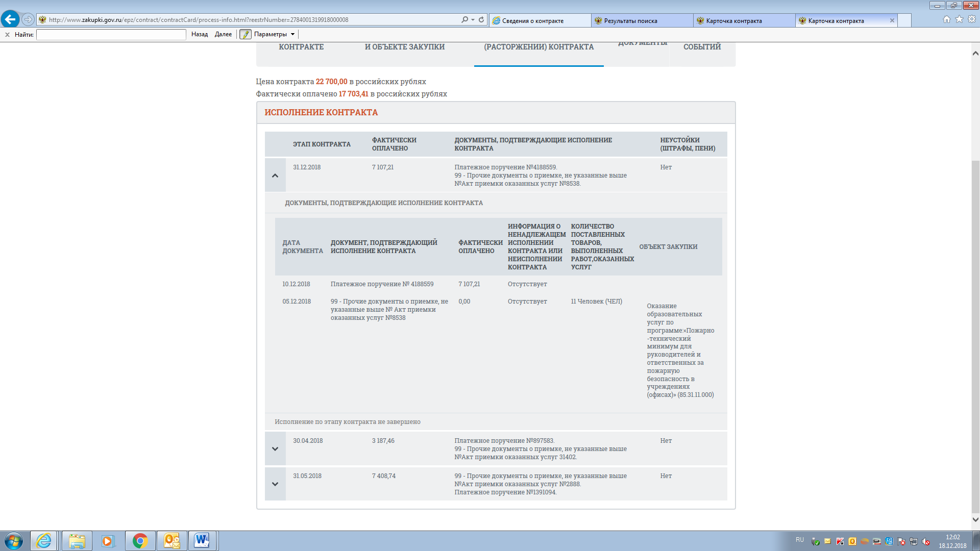Click the browser back arrow button
Viewport: 980px width, 551px height.
pos(10,19)
